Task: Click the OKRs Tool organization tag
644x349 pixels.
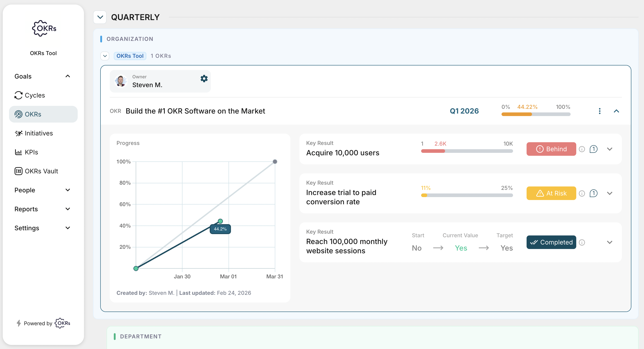Action: (x=130, y=56)
